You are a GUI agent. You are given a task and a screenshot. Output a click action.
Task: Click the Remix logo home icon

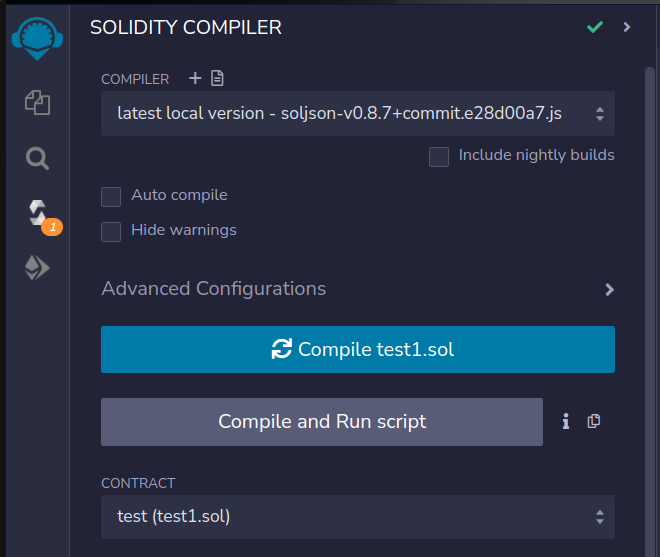point(37,38)
